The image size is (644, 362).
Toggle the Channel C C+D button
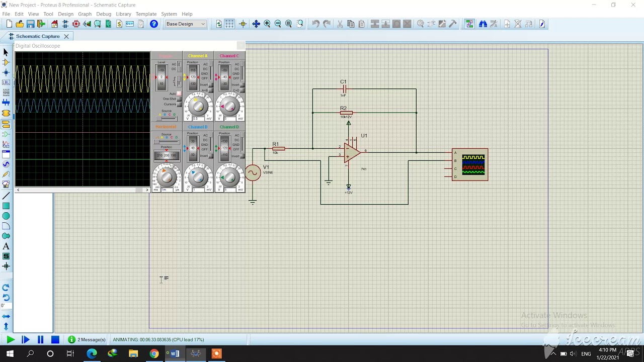click(242, 90)
